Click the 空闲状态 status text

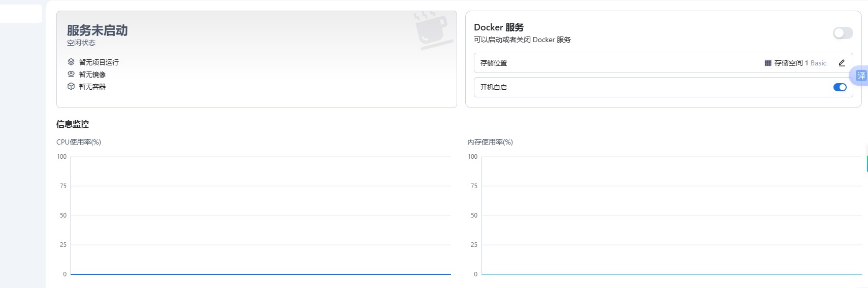[81, 43]
